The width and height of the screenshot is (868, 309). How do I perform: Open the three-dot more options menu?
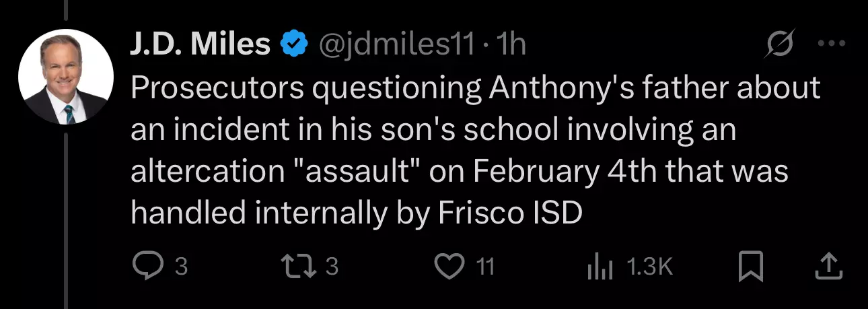point(830,45)
